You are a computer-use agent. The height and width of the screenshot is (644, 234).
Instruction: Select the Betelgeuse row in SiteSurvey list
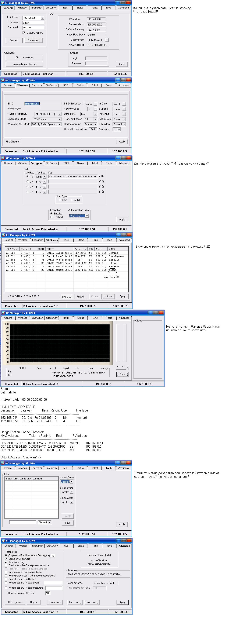tap(66, 256)
